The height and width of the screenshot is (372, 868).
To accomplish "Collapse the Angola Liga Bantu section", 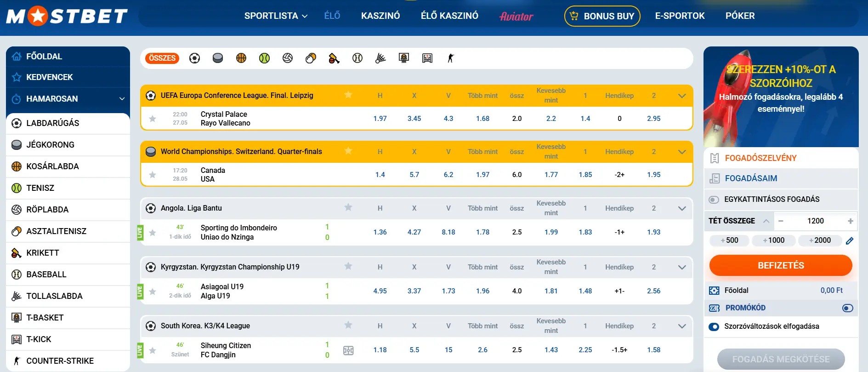I will 682,208.
